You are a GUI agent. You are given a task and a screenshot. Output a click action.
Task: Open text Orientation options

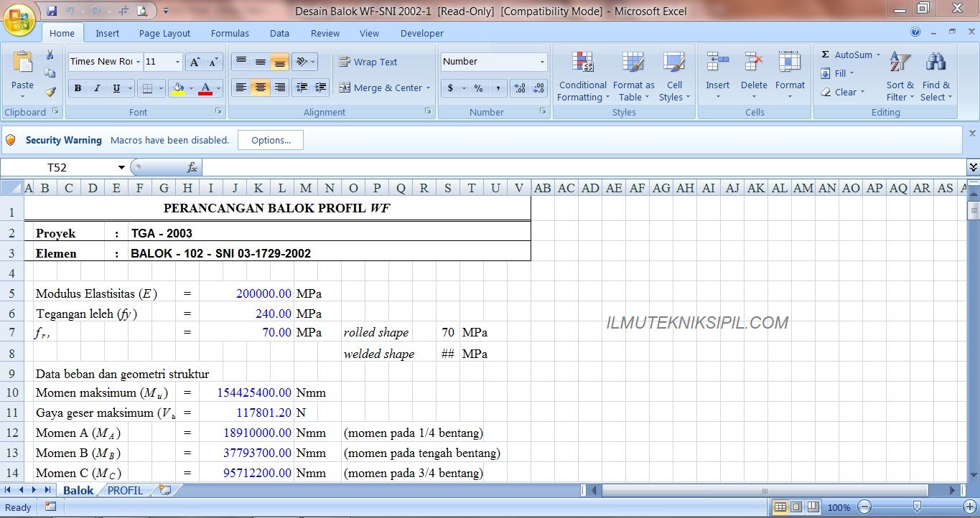(306, 62)
